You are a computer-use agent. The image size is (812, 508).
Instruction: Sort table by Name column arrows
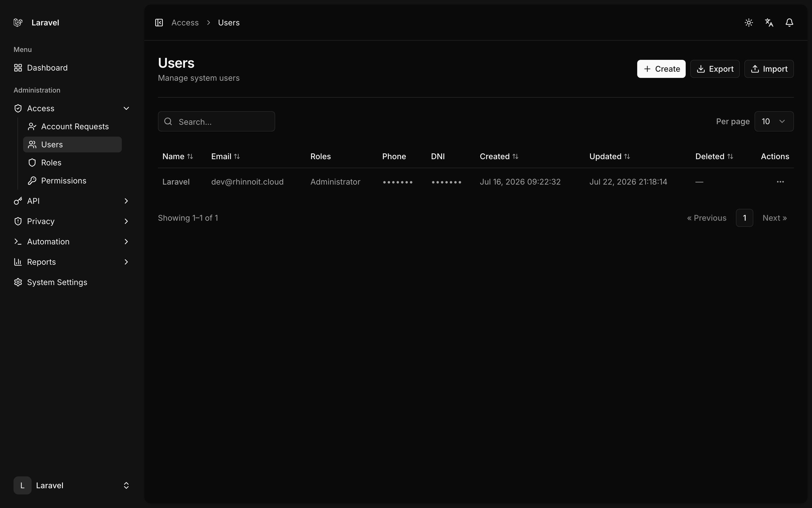(190, 156)
